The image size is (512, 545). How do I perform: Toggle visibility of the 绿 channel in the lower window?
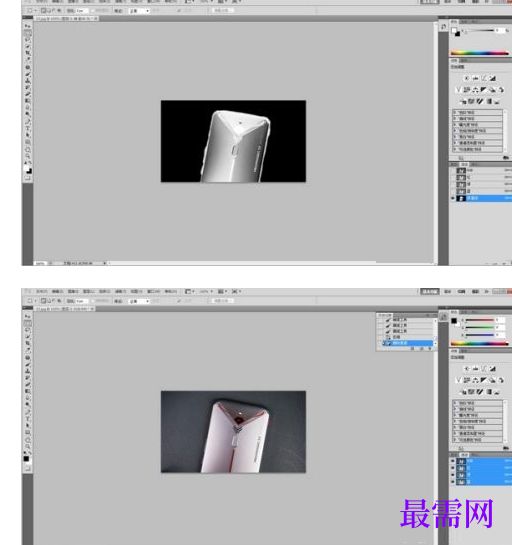coord(453,475)
